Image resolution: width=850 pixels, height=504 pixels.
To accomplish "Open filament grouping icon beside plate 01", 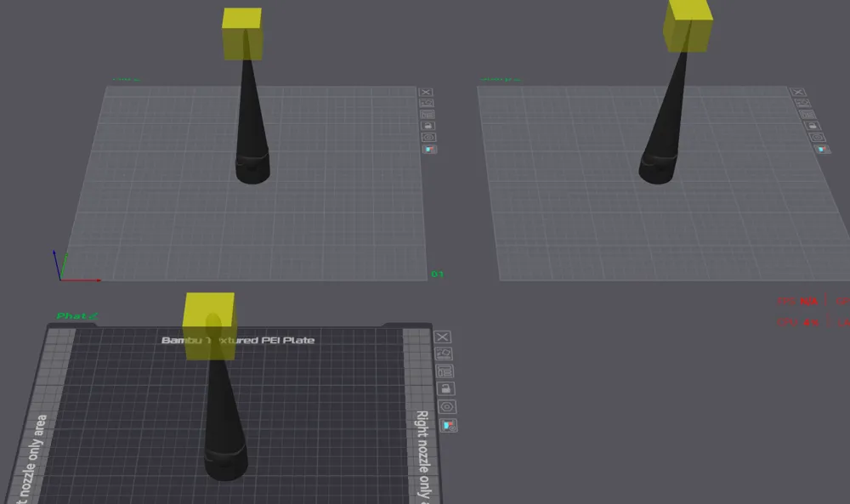I will [x=429, y=149].
